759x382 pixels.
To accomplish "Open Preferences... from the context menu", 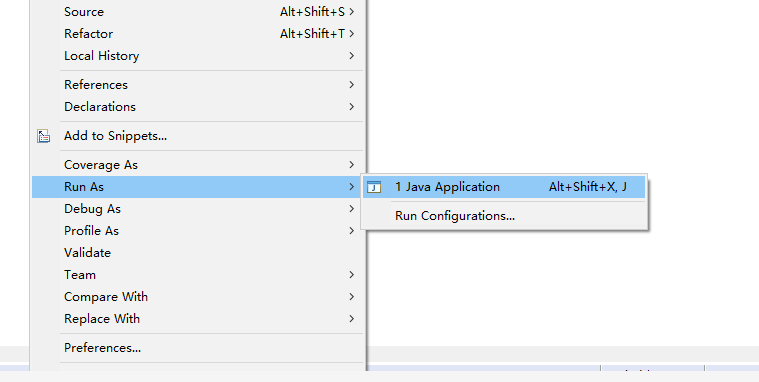I will click(197, 348).
